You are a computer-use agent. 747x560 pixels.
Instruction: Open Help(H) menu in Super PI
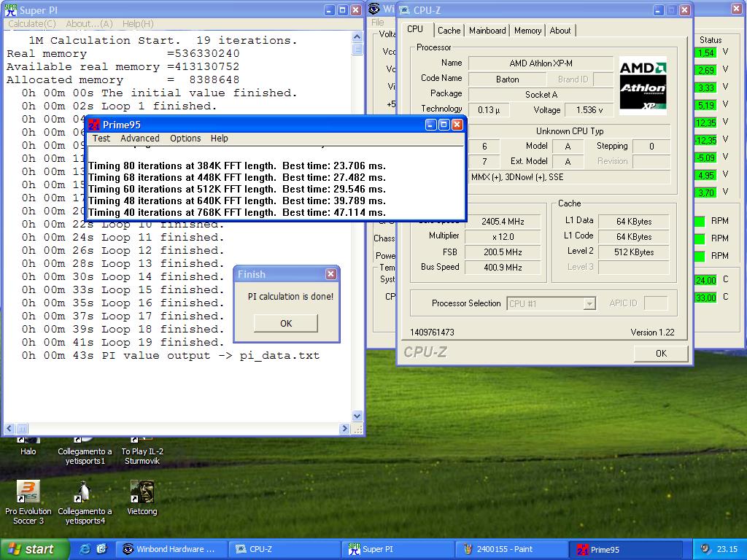(x=138, y=23)
